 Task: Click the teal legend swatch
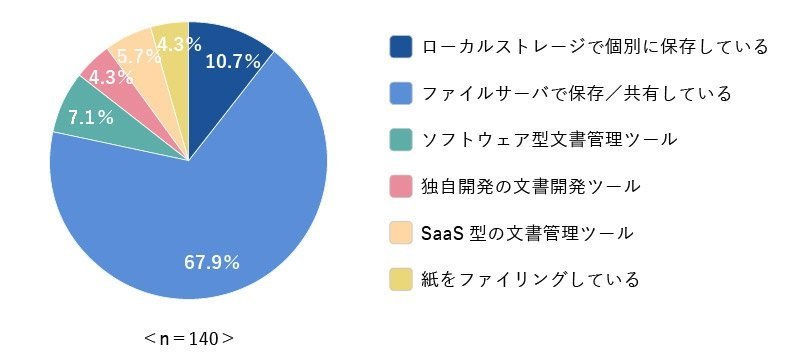[x=401, y=140]
